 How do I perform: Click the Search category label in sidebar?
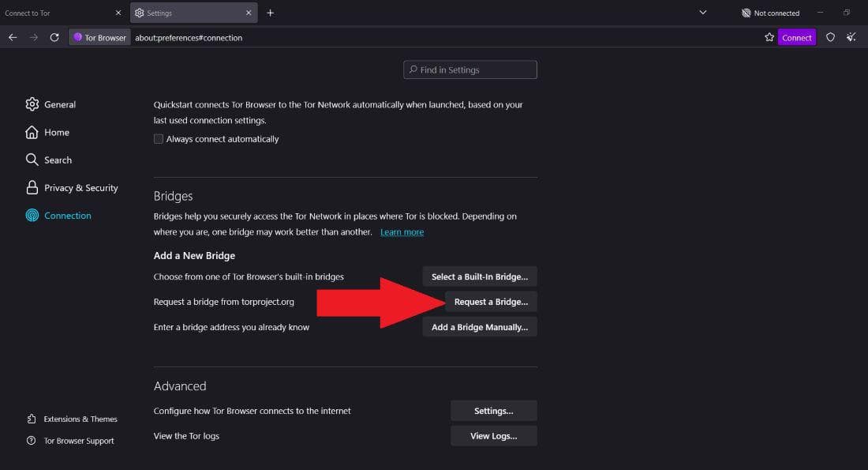(58, 160)
